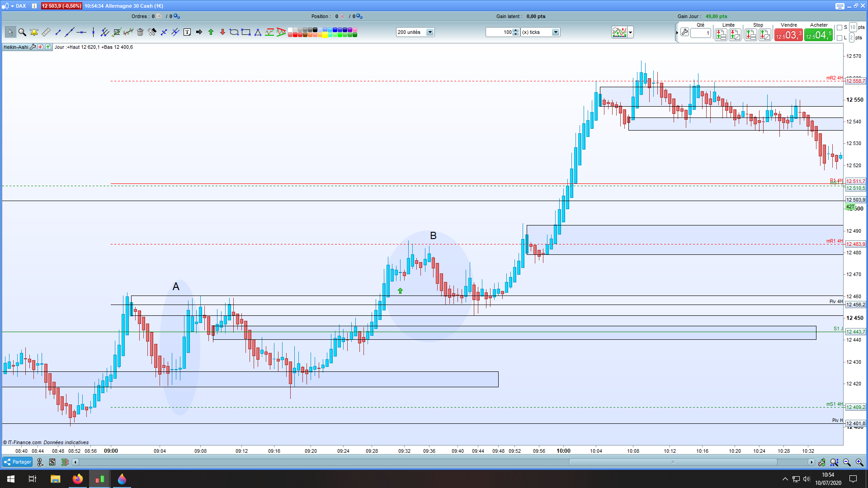Open Firefox from the Windows taskbar
868x488 pixels.
[x=78, y=479]
